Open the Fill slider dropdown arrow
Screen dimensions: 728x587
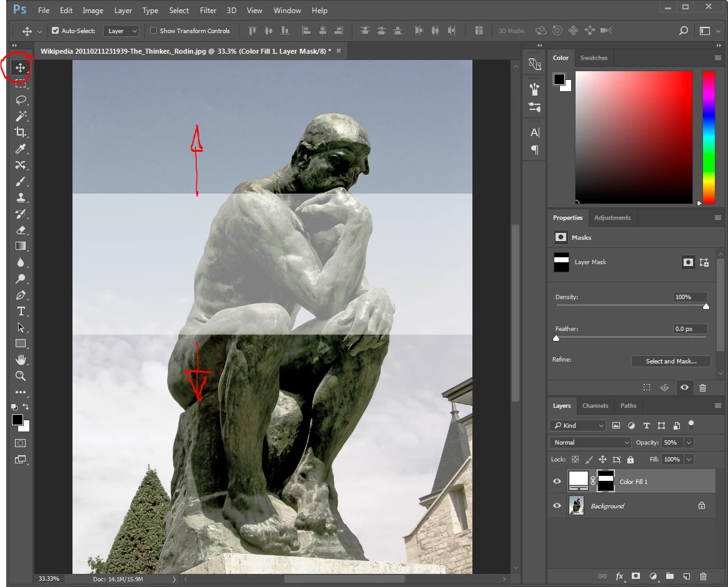click(x=689, y=460)
